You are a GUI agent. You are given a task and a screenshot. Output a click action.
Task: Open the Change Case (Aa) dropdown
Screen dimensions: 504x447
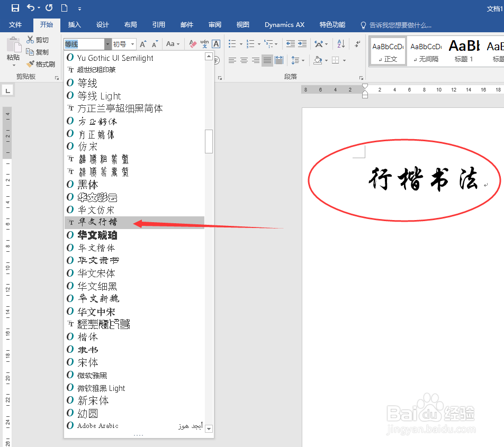point(173,43)
